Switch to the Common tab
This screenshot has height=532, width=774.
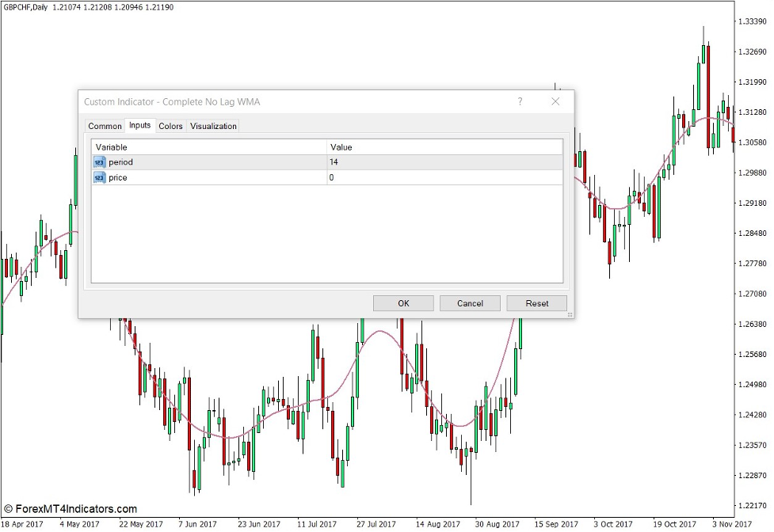coord(105,126)
